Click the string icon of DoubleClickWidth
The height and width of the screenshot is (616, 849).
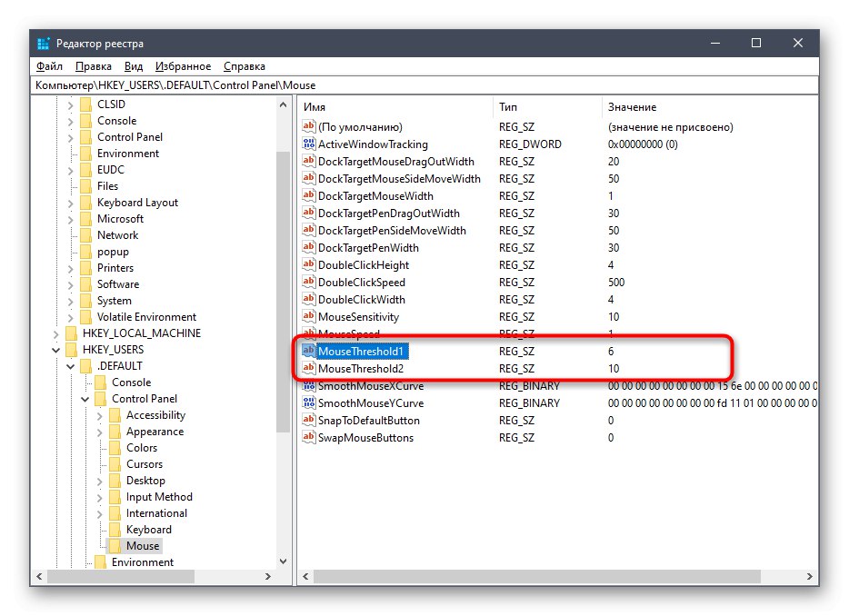point(309,299)
